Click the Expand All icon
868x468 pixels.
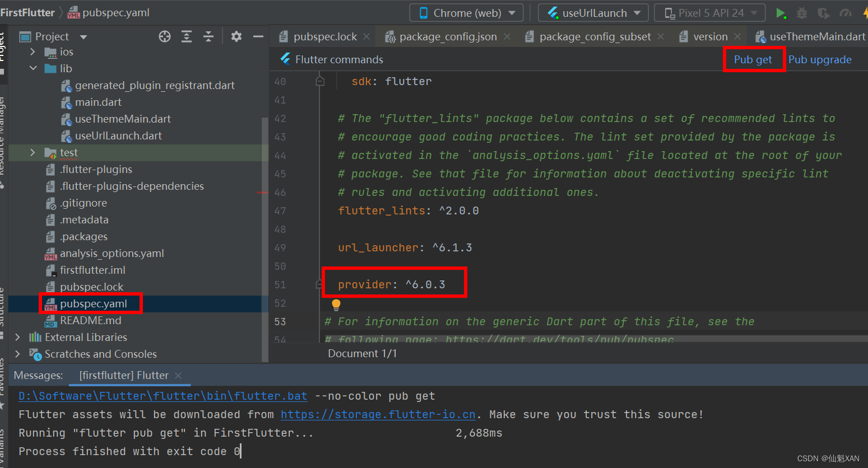[187, 36]
